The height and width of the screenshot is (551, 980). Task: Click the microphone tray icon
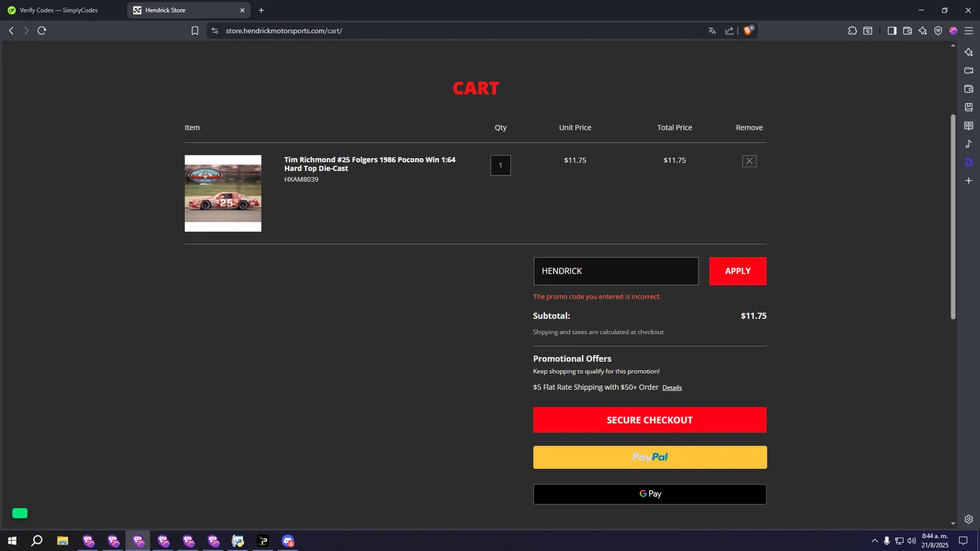[887, 541]
